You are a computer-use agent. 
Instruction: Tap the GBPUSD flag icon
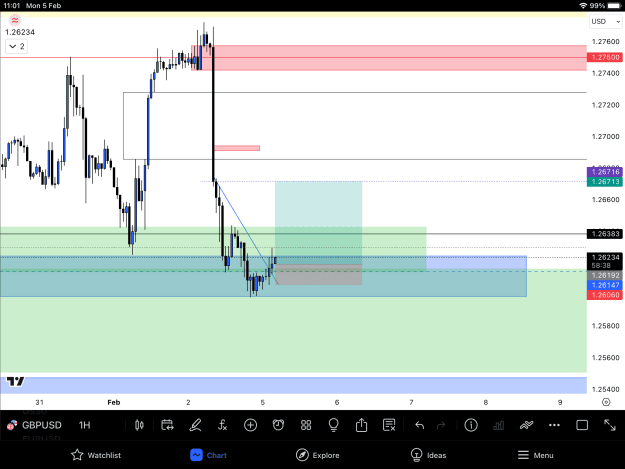pos(12,425)
